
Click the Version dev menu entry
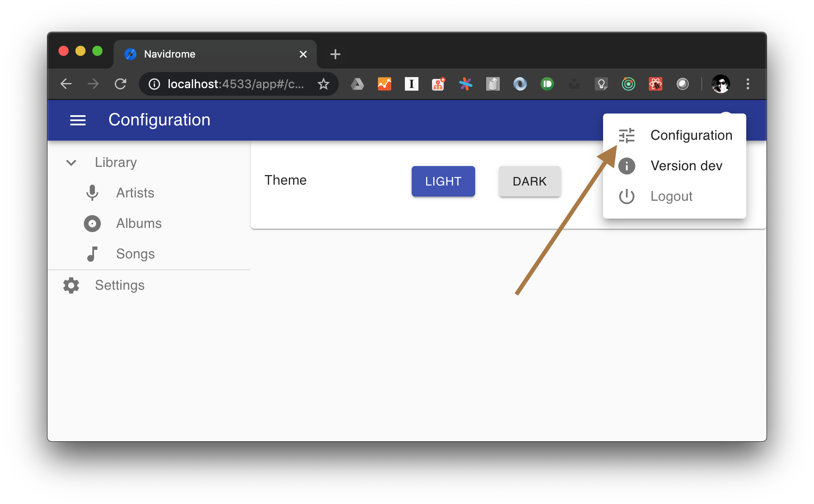[x=675, y=166]
